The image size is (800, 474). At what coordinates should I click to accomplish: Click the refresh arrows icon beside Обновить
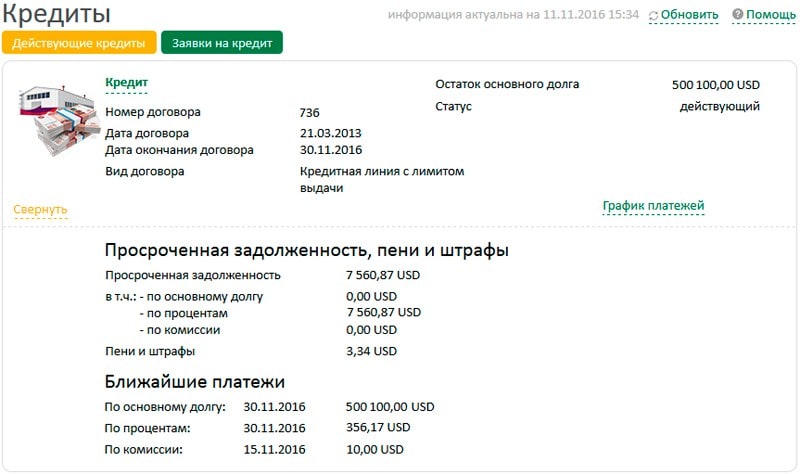click(654, 16)
